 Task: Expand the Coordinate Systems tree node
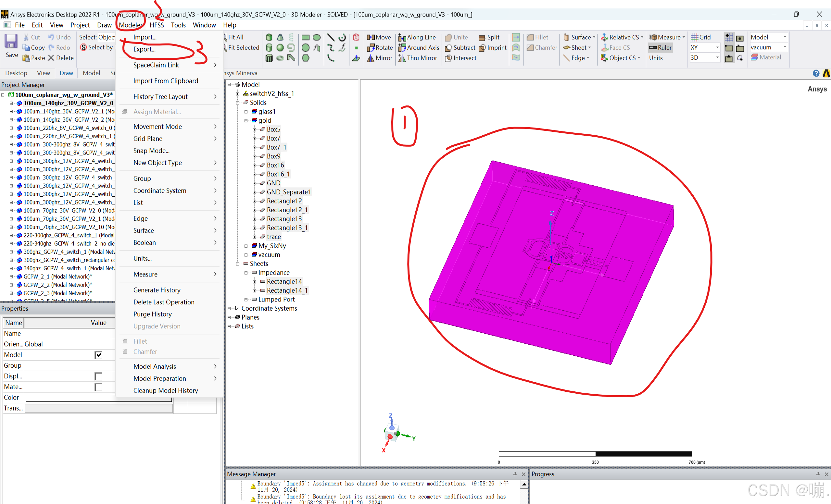pyautogui.click(x=229, y=308)
